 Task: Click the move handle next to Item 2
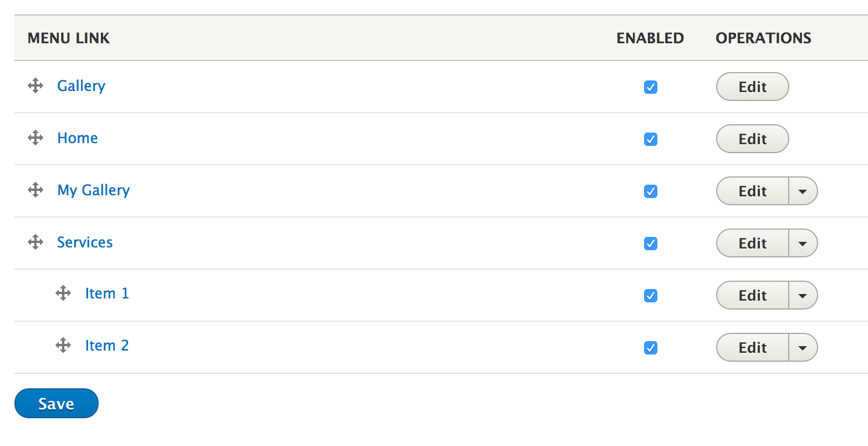click(x=63, y=346)
